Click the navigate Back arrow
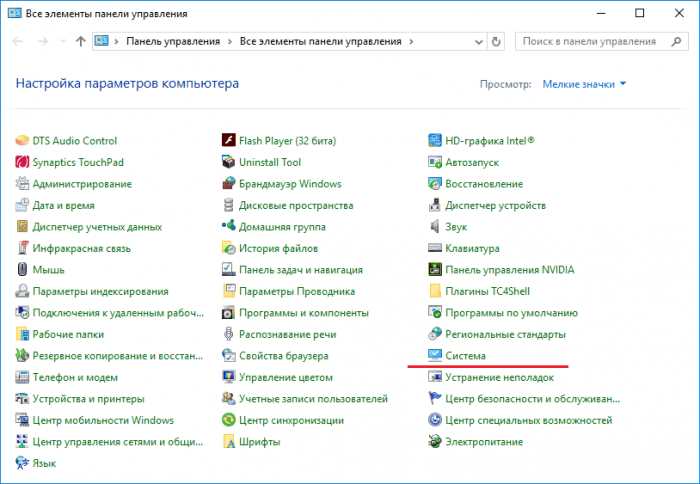The width and height of the screenshot is (700, 484). coord(18,42)
